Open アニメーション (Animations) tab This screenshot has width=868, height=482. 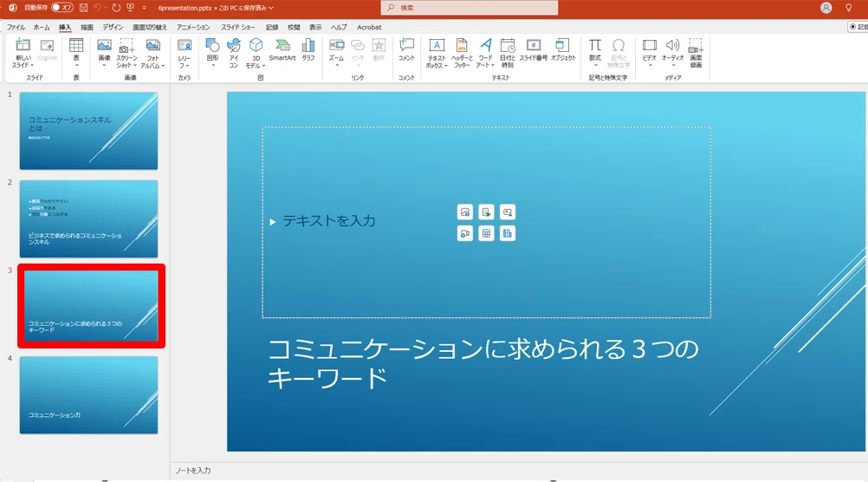(193, 27)
